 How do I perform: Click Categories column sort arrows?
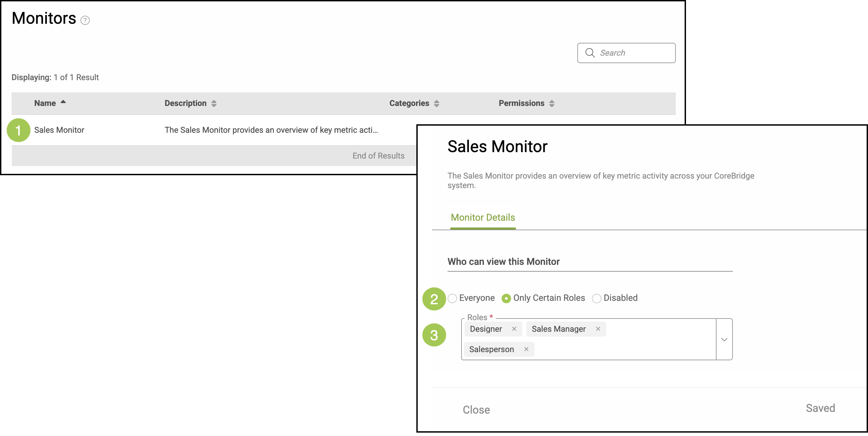[x=437, y=104]
